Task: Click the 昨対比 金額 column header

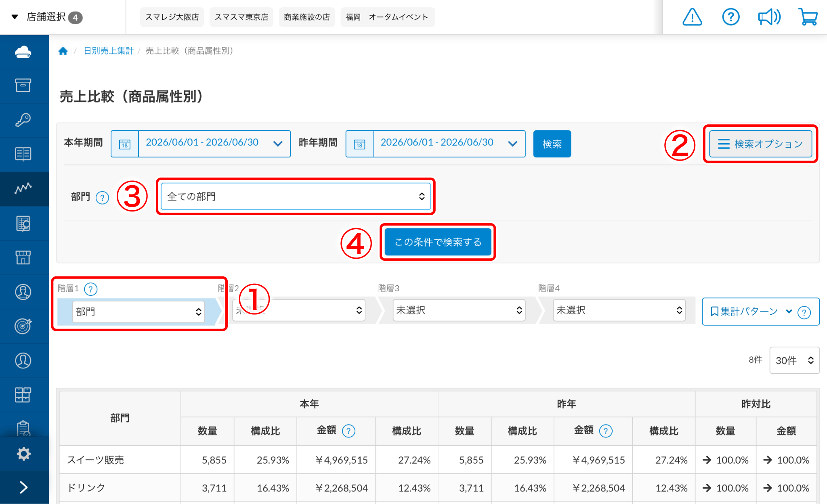Action: (x=786, y=431)
